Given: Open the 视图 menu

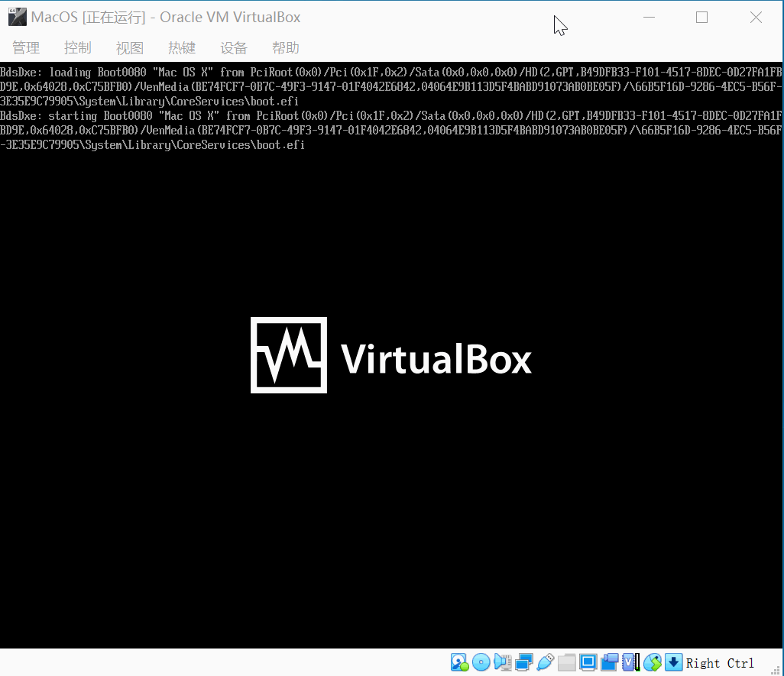Looking at the screenshot, I should (x=130, y=48).
